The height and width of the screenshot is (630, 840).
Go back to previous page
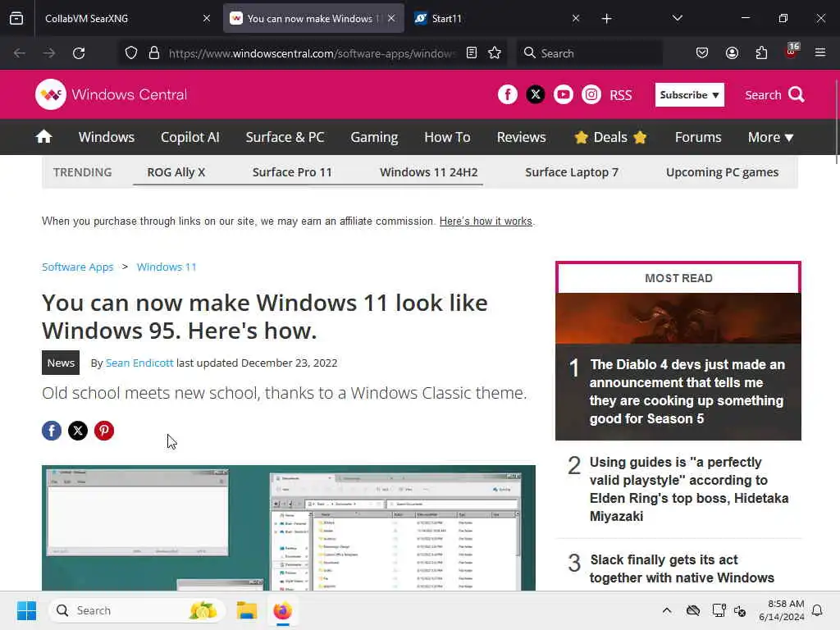point(20,53)
